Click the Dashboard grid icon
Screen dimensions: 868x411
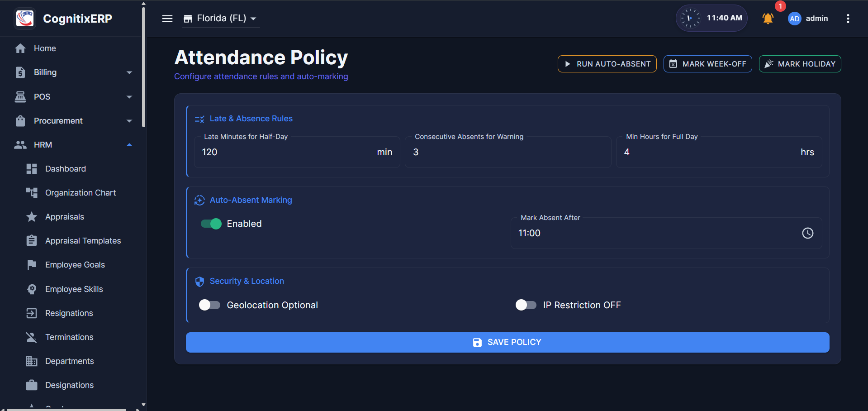32,169
